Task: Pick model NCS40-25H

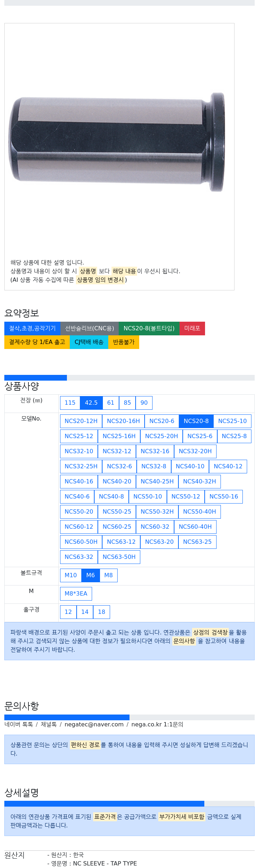Action: pos(157,482)
